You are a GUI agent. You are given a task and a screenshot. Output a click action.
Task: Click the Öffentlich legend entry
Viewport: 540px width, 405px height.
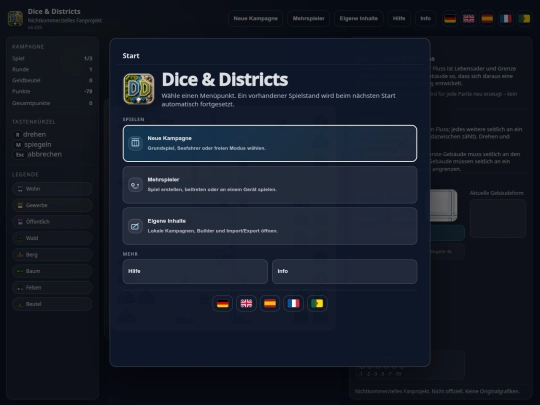(x=52, y=222)
